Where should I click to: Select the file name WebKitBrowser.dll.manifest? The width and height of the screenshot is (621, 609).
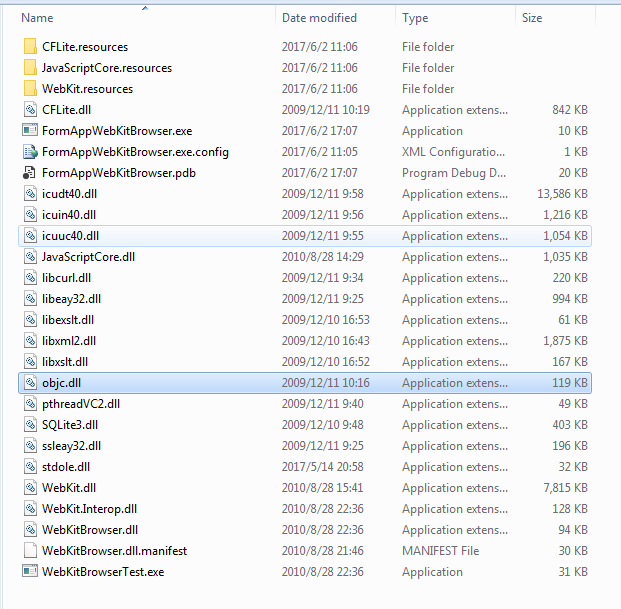point(114,550)
